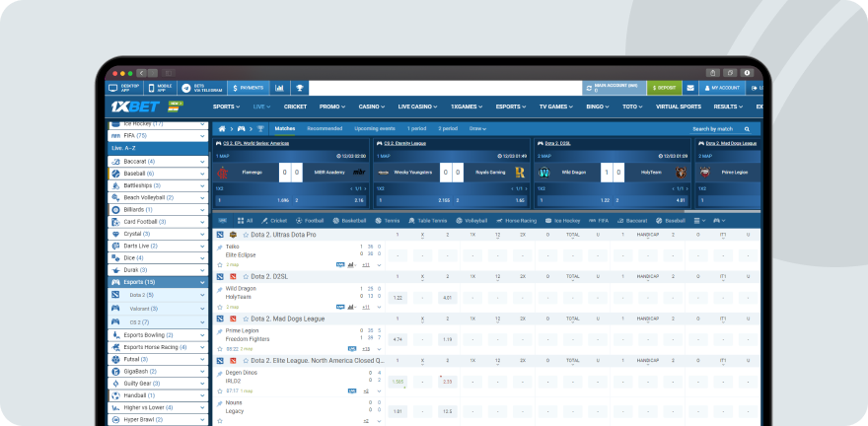Star the Nouns vs Legacy match
868x426 pixels.
220,420
